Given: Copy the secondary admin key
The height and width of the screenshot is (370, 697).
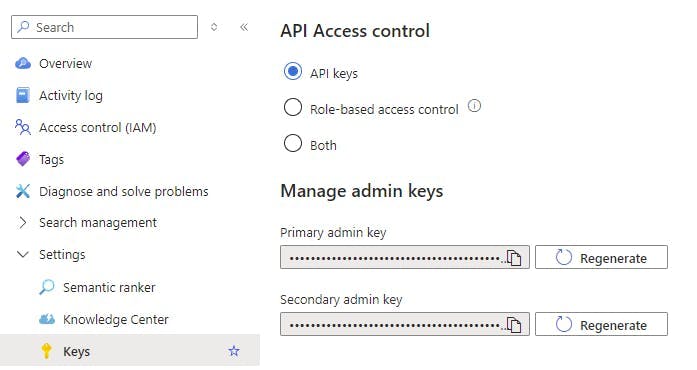Looking at the screenshot, I should [x=514, y=325].
